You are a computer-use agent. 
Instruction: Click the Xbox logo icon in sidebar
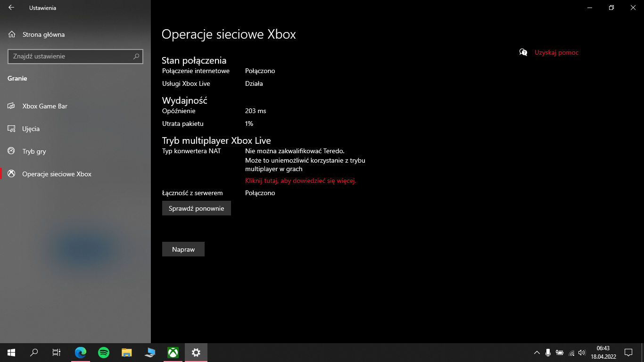pyautogui.click(x=11, y=174)
